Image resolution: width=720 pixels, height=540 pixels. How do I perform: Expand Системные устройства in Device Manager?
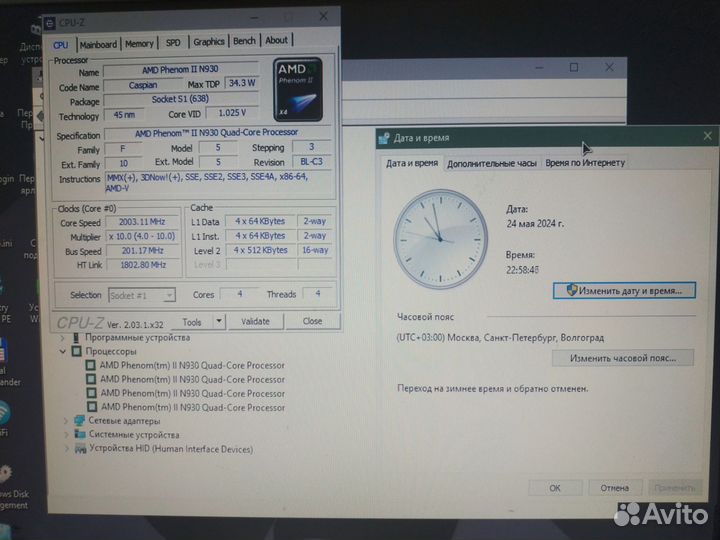coord(67,435)
